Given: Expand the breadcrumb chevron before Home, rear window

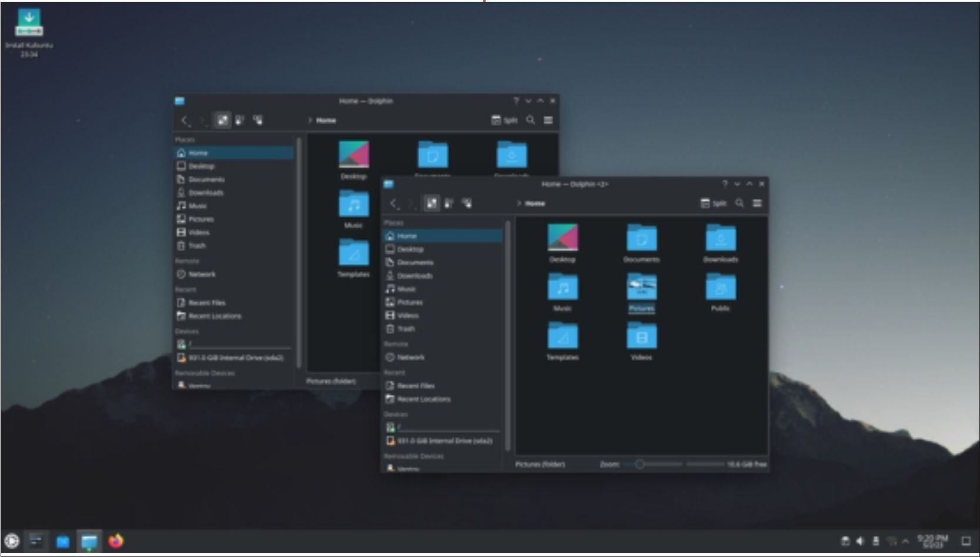Looking at the screenshot, I should 310,121.
